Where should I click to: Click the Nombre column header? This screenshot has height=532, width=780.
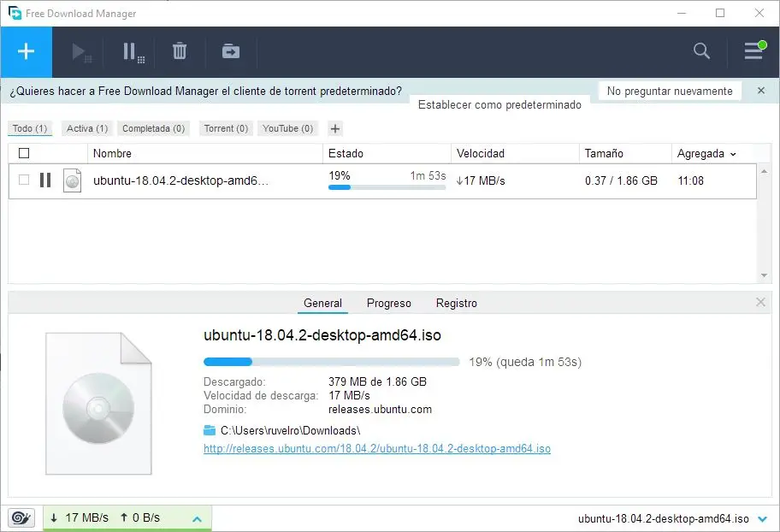[205, 153]
